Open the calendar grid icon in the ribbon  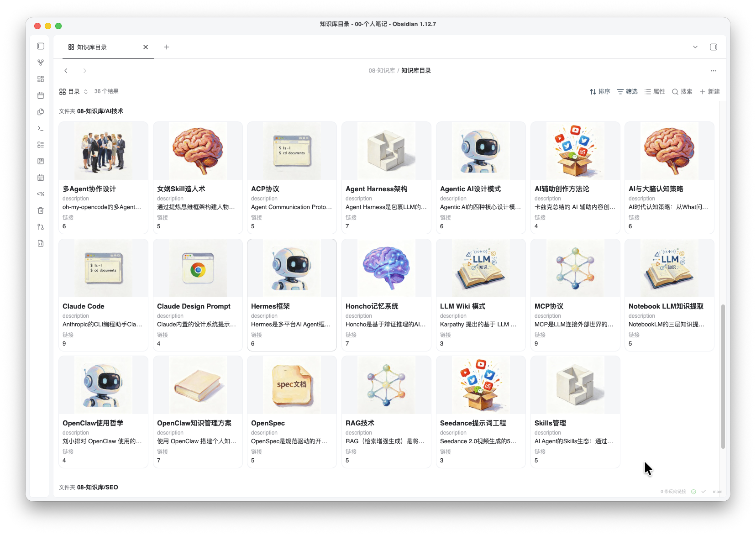[41, 178]
